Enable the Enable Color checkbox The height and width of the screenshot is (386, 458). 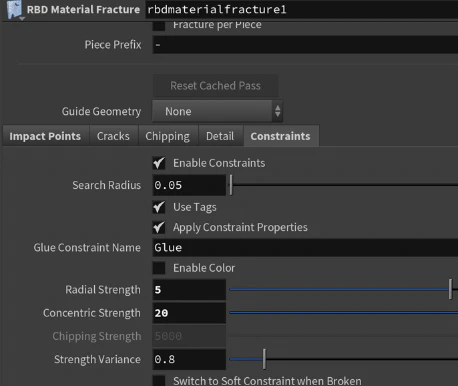[159, 268]
